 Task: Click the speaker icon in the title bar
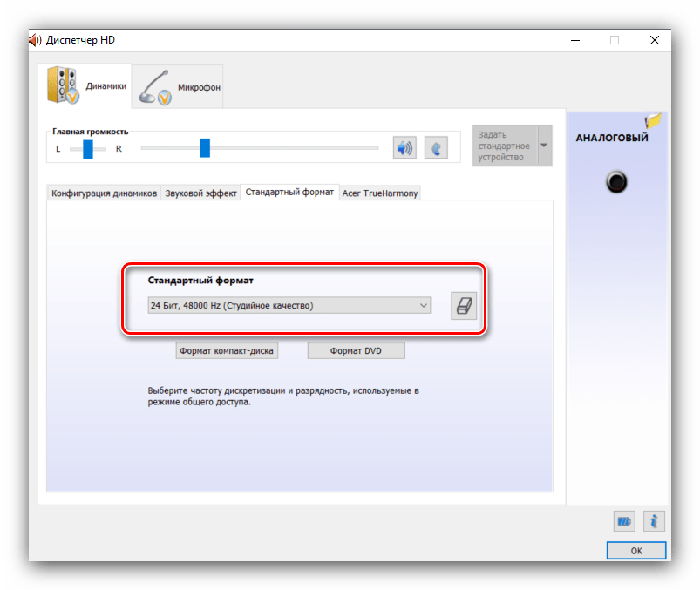click(x=34, y=40)
